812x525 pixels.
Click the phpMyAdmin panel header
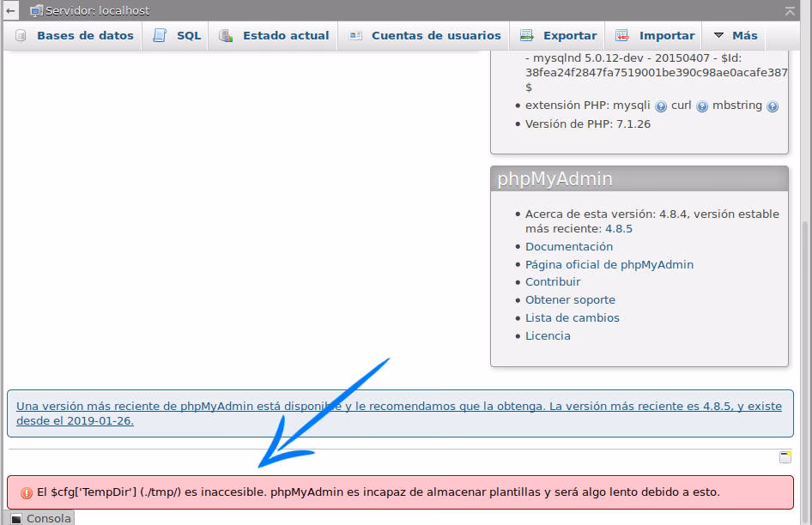point(639,179)
